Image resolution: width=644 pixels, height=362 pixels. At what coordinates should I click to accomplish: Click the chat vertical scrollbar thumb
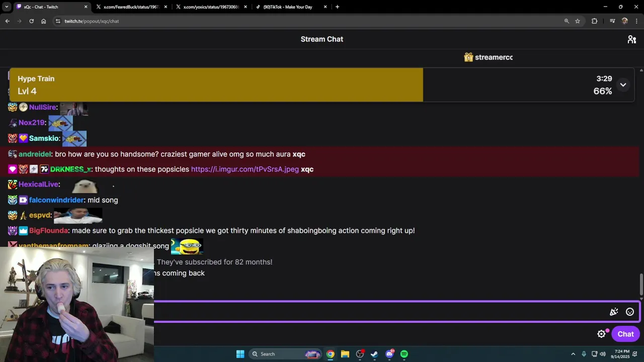tap(641, 285)
